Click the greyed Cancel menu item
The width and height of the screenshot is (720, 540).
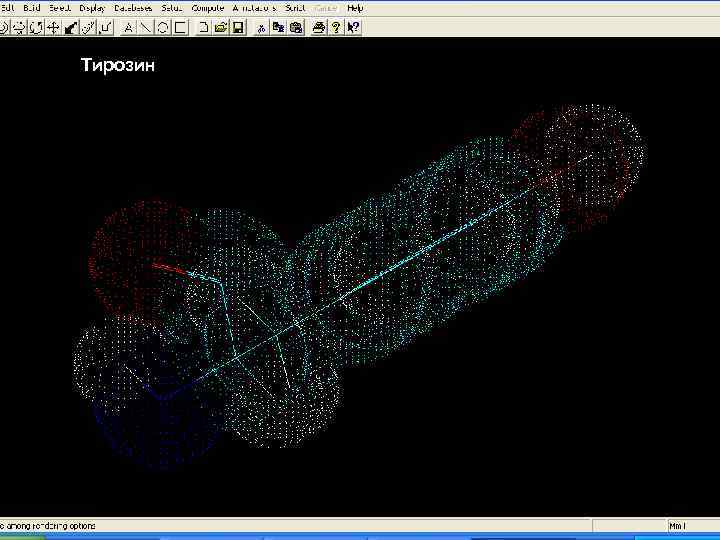coord(326,8)
